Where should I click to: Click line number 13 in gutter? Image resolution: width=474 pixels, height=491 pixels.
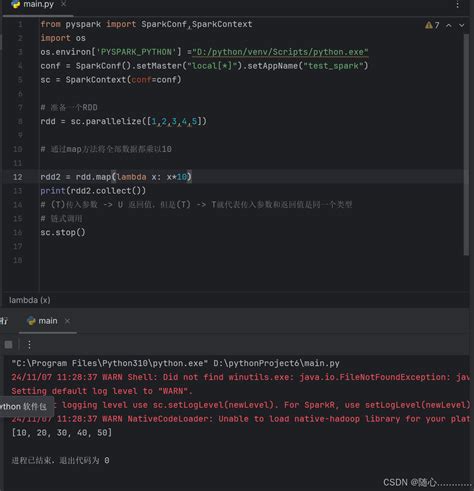[18, 191]
